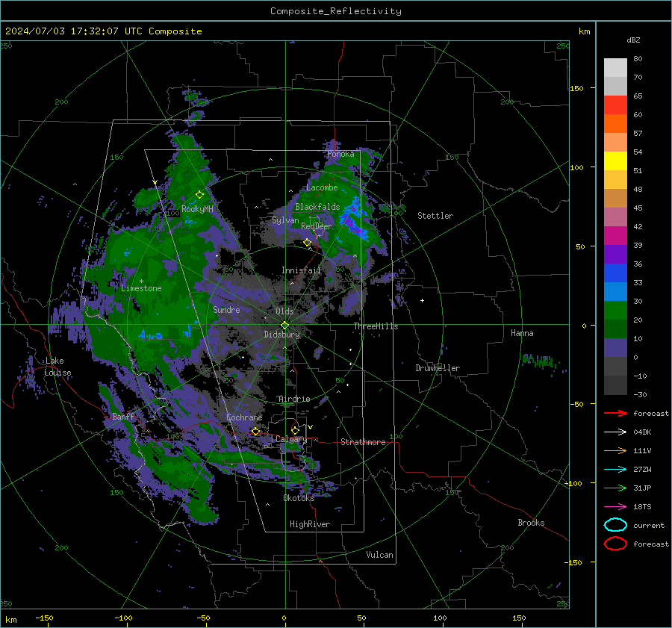
Task: Click the slate-purple 0-10 dBZ swatch
Action: [615, 347]
